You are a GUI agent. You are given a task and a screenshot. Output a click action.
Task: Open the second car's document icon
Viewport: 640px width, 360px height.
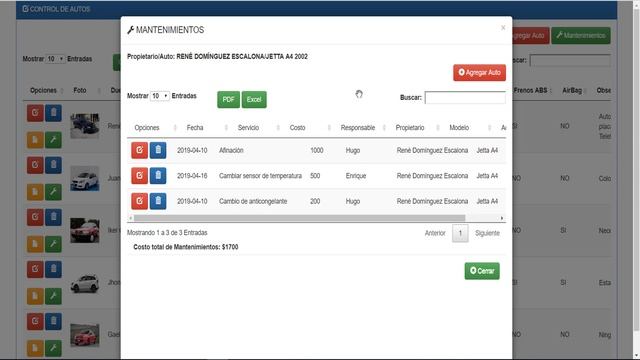[35, 192]
